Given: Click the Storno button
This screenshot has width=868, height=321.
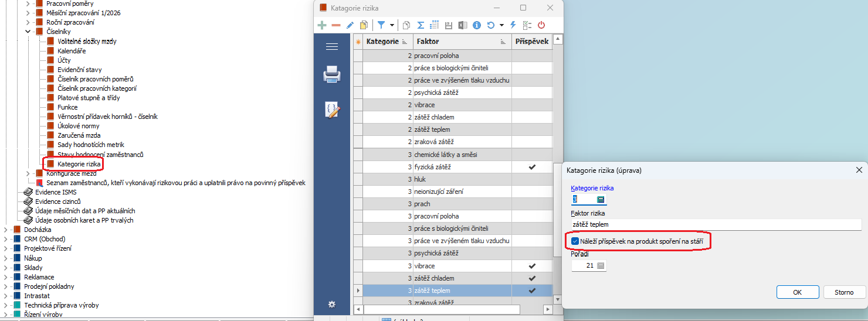Looking at the screenshot, I should (843, 292).
